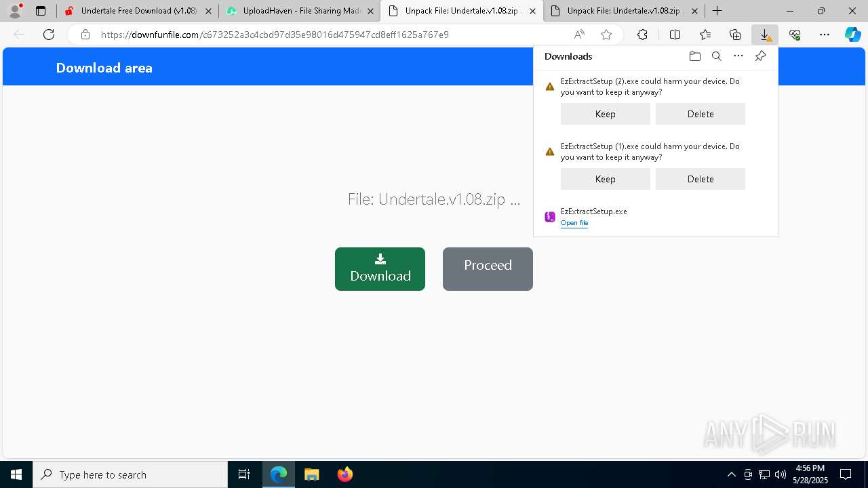Add this page to favorites star
This screenshot has width=868, height=488.
(x=606, y=35)
